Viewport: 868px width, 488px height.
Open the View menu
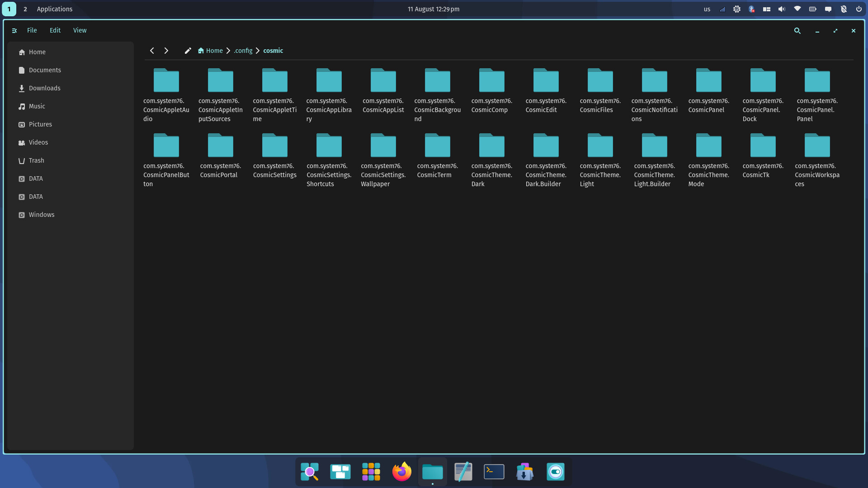(80, 30)
